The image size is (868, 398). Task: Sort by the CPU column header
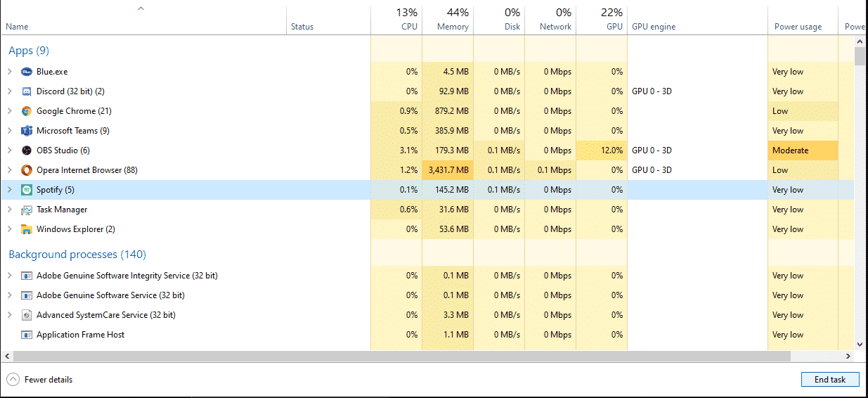point(396,20)
